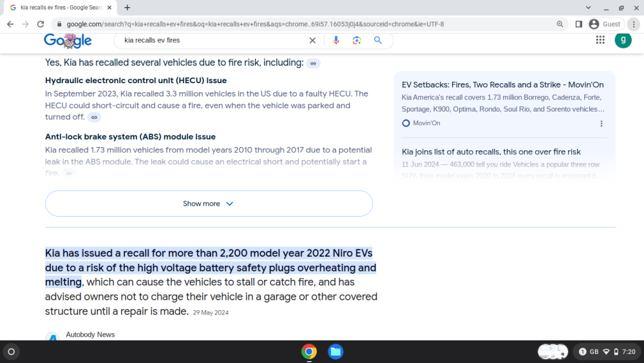Click 'Anti-lock brake system (ABS) module issue' heading
644x363 pixels.
[x=130, y=137]
